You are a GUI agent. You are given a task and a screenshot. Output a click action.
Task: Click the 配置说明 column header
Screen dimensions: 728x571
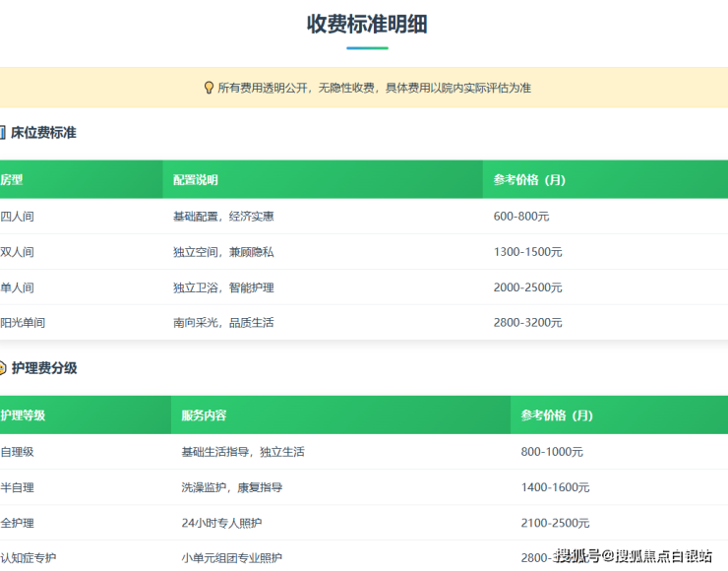pyautogui.click(x=196, y=180)
